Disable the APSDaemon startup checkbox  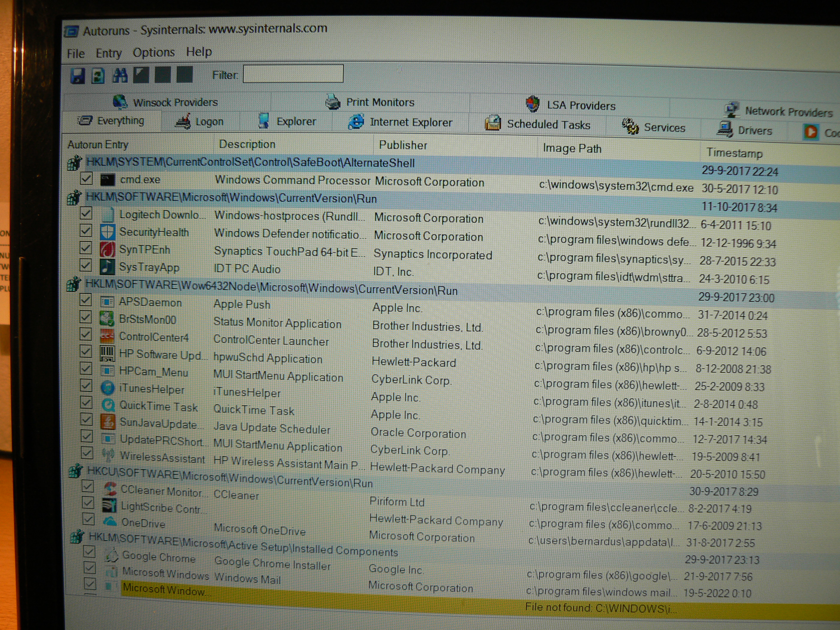pyautogui.click(x=86, y=300)
